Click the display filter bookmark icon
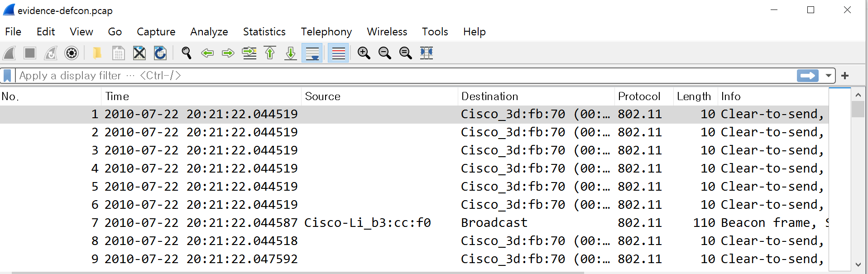The height and width of the screenshot is (274, 868). click(7, 76)
